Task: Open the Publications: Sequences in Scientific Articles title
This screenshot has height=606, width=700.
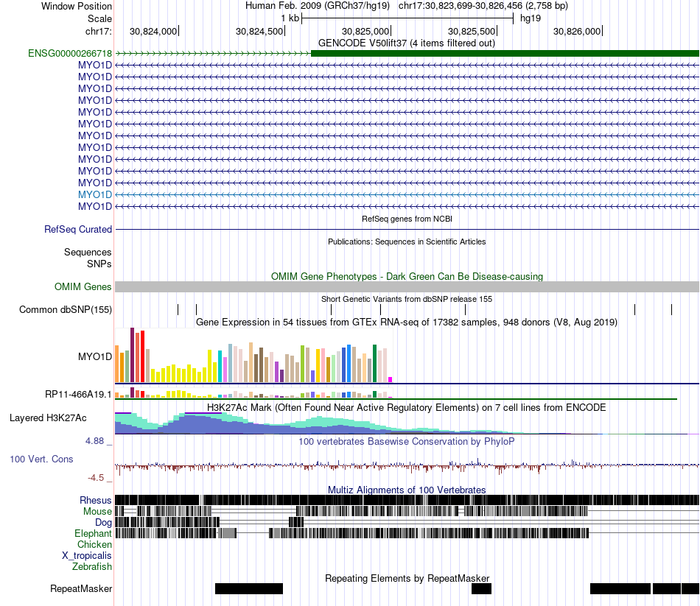Action: pyautogui.click(x=407, y=242)
